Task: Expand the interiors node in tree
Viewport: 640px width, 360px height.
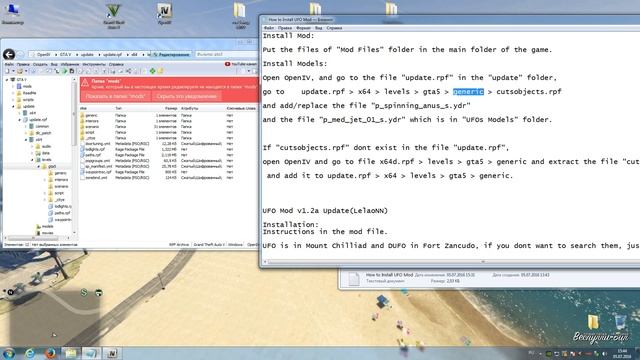Action: (45, 180)
